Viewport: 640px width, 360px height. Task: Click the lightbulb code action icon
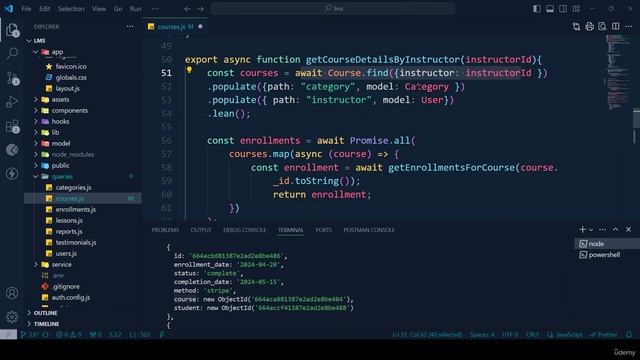(x=189, y=70)
